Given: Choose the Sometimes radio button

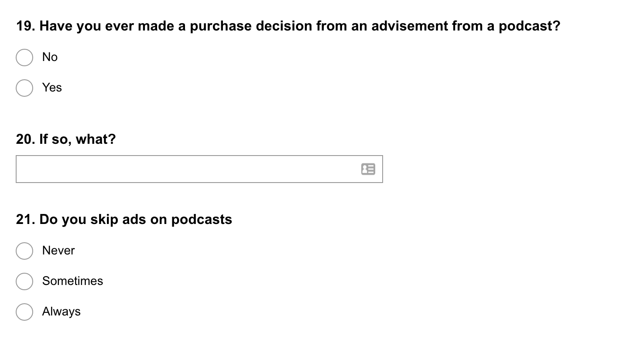Looking at the screenshot, I should 24,281.
